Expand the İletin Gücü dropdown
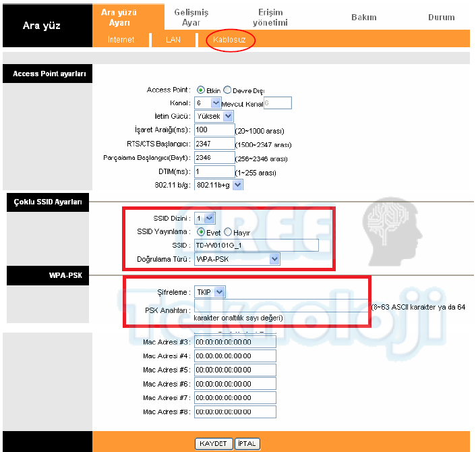The width and height of the screenshot is (476, 452). tap(213, 116)
